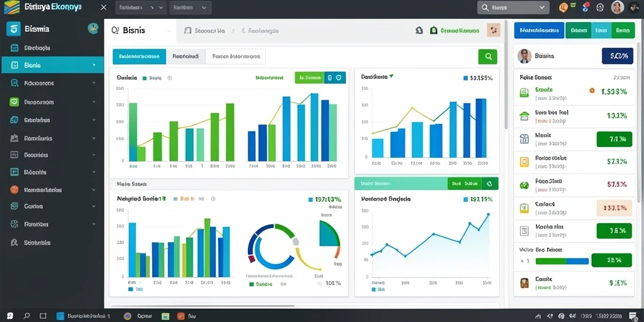Open user avatar in top bar
The image size is (644, 322).
click(x=618, y=7)
